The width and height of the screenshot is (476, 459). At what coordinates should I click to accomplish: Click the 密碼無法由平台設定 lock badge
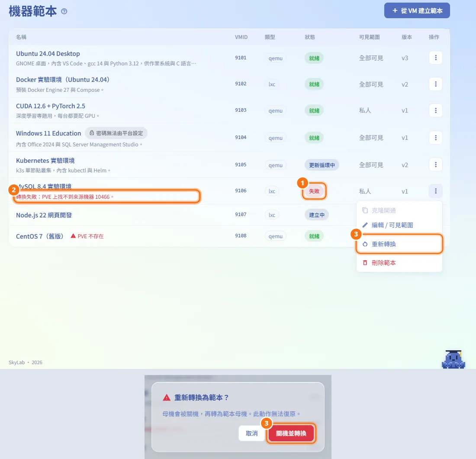[x=116, y=133]
